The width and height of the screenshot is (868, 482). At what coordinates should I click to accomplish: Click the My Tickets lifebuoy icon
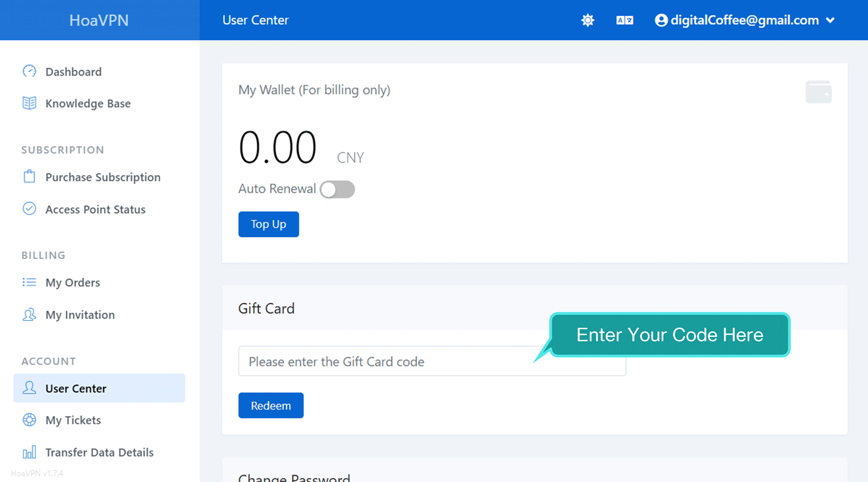(30, 420)
